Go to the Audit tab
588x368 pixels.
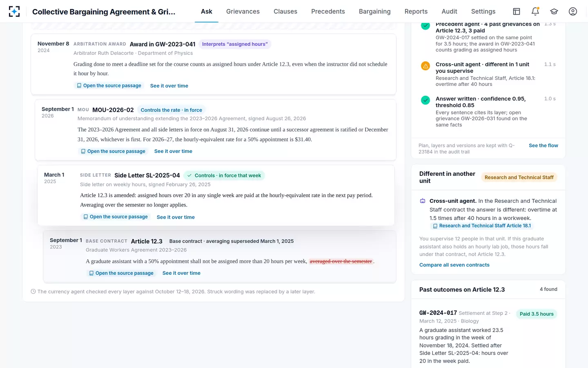point(449,11)
